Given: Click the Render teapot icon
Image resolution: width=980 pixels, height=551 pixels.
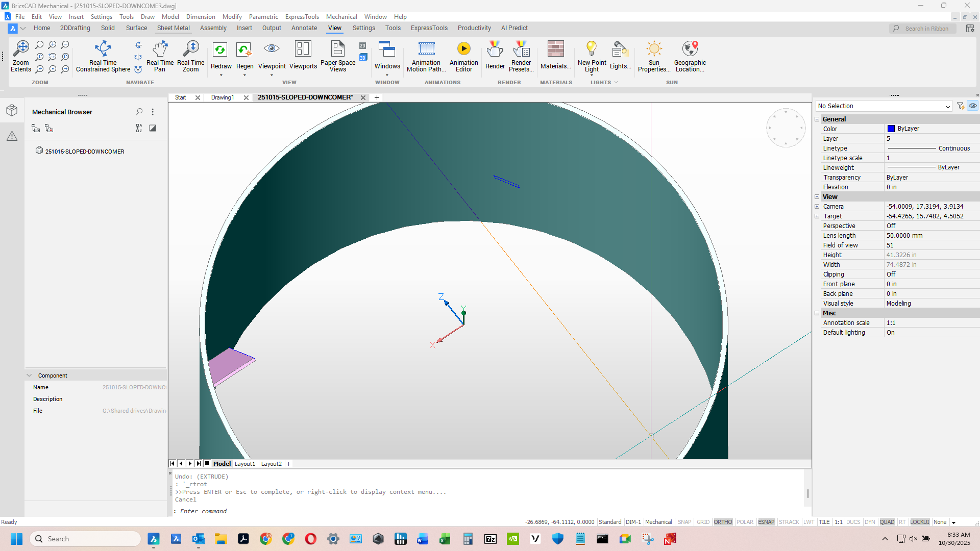Looking at the screenshot, I should coord(495,49).
